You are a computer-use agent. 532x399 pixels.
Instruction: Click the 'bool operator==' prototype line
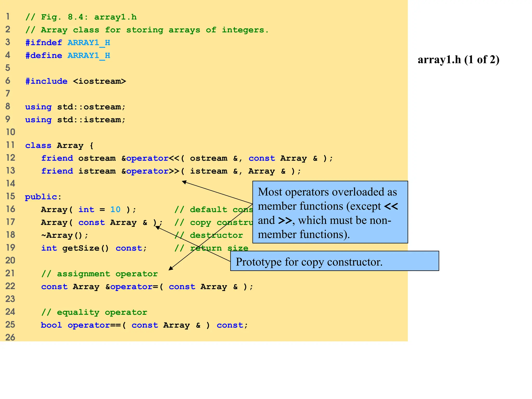coord(144,325)
